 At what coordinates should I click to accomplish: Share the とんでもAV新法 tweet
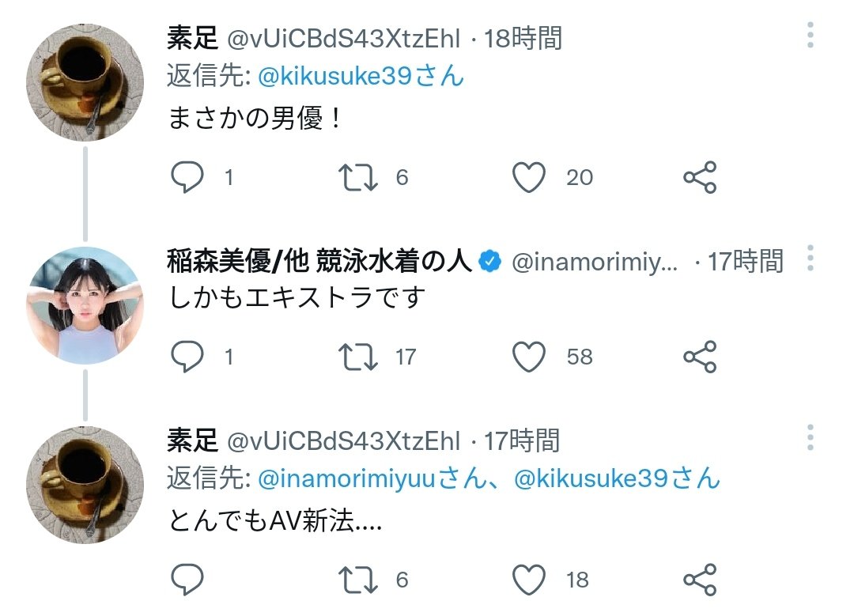700,580
